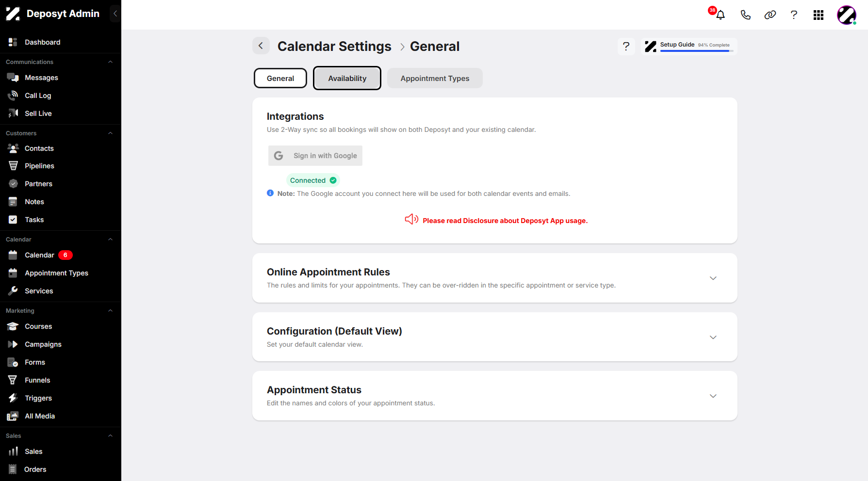The image size is (868, 481).
Task: Go back using the arrow beside Calendar Settings
Action: coord(261,46)
